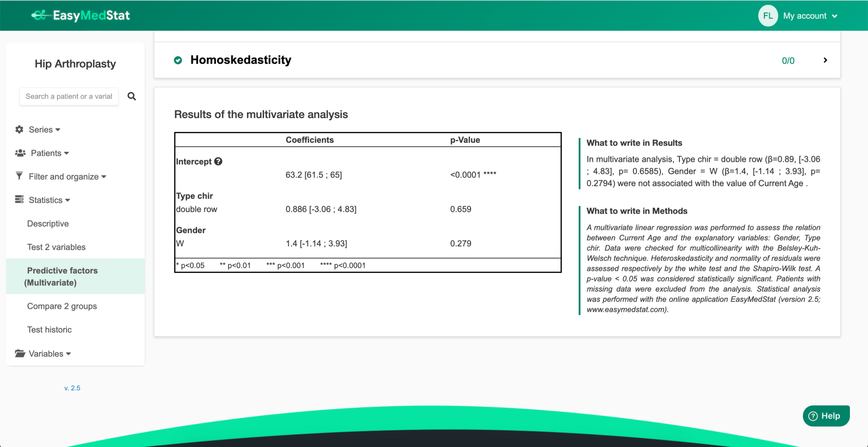Click coefficient 0.886 [-3.06 ; 4.83]

[x=321, y=209]
